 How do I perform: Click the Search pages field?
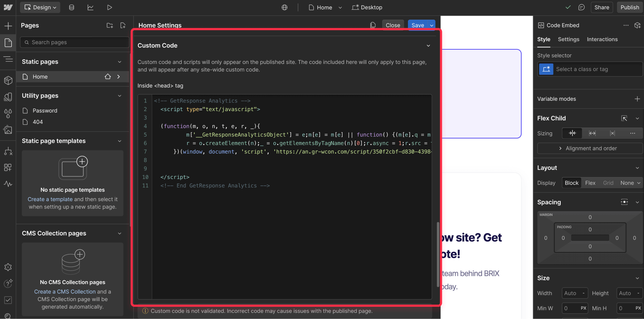pyautogui.click(x=75, y=42)
